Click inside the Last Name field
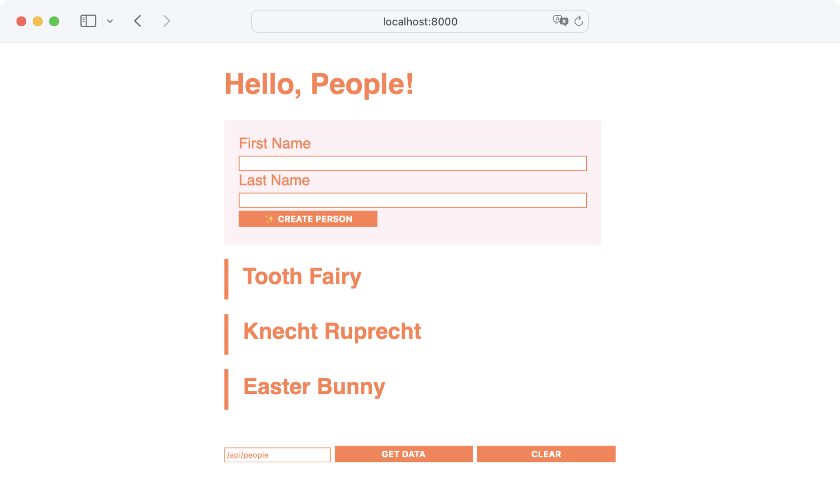This screenshot has height=504, width=840. tap(413, 200)
